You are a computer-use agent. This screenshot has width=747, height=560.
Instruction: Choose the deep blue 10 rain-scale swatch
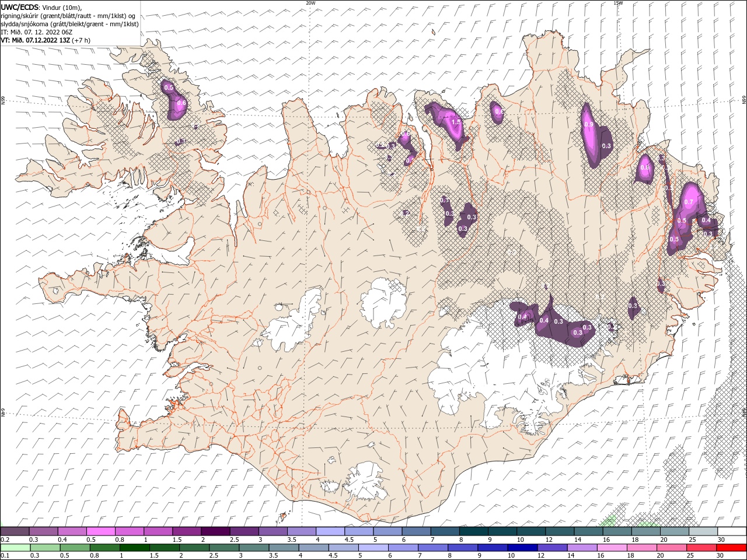[x=522, y=548]
